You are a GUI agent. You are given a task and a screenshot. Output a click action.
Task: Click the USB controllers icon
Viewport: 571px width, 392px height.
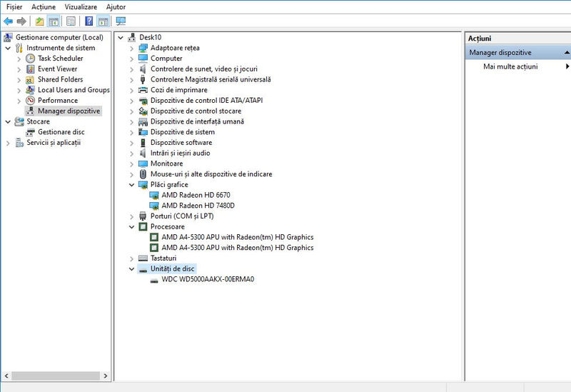pyautogui.click(x=143, y=79)
